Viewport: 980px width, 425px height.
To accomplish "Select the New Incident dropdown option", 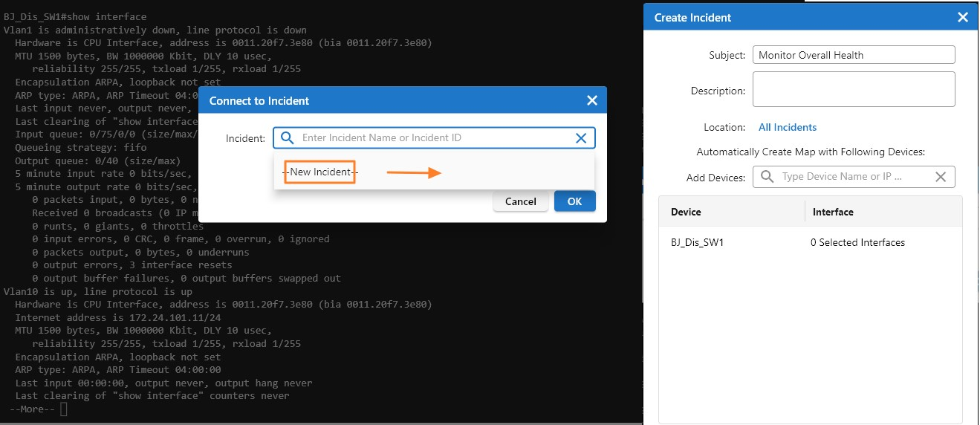I will pyautogui.click(x=321, y=172).
